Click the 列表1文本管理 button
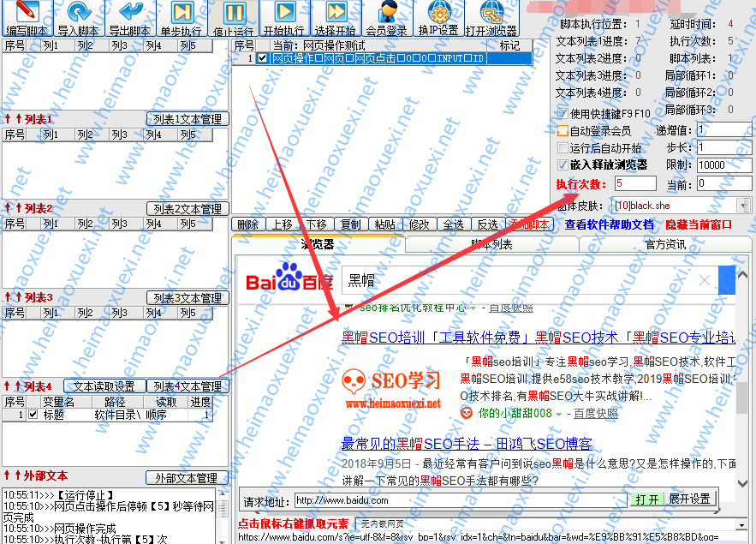 (187, 119)
